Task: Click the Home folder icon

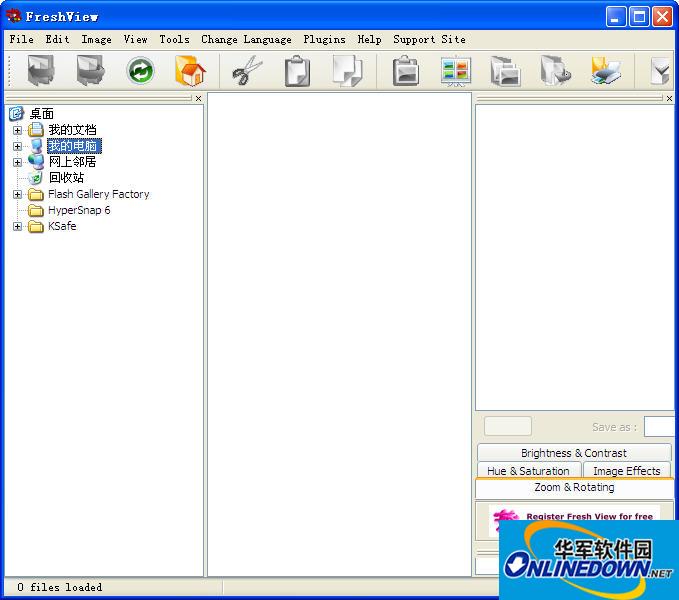Action: pos(190,71)
